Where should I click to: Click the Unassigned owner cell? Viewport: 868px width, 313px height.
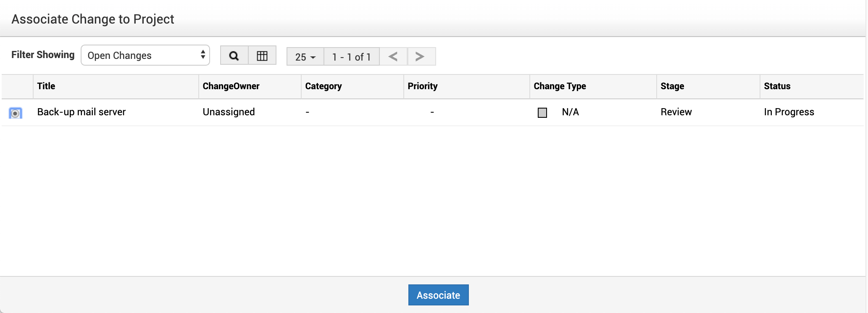point(229,112)
